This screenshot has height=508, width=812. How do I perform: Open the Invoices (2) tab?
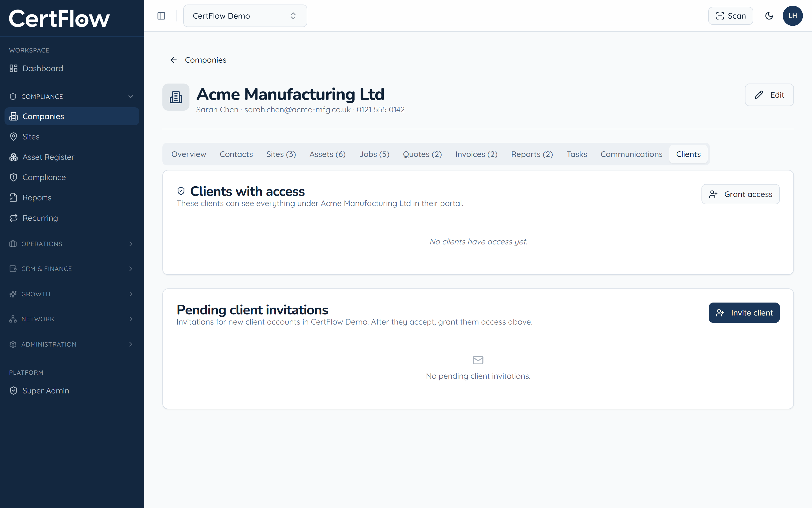coord(476,154)
